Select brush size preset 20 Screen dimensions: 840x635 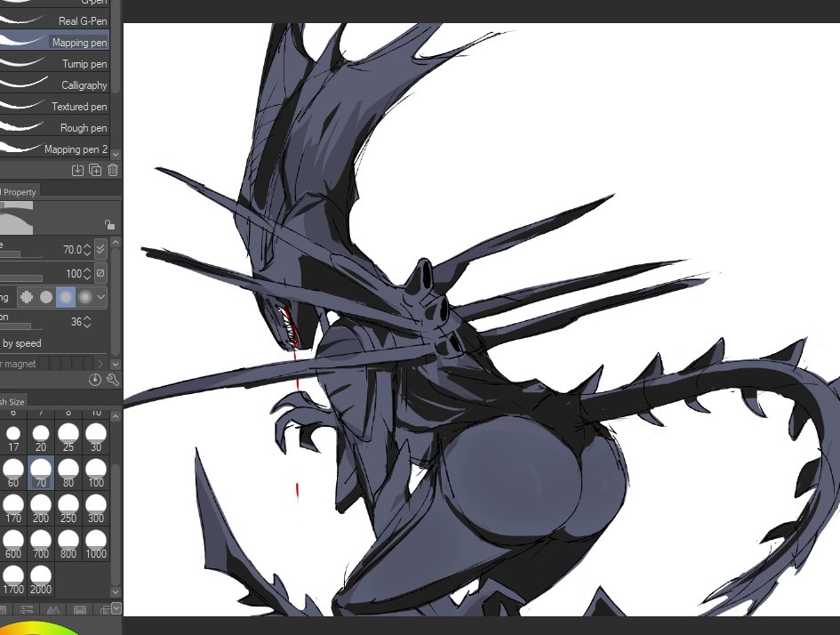[x=41, y=438]
